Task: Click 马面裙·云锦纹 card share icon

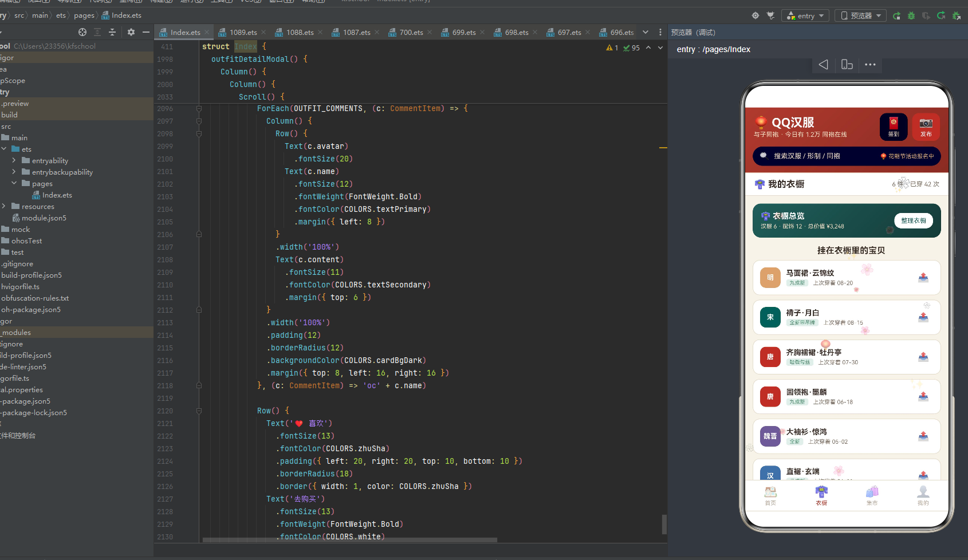Action: (x=923, y=278)
